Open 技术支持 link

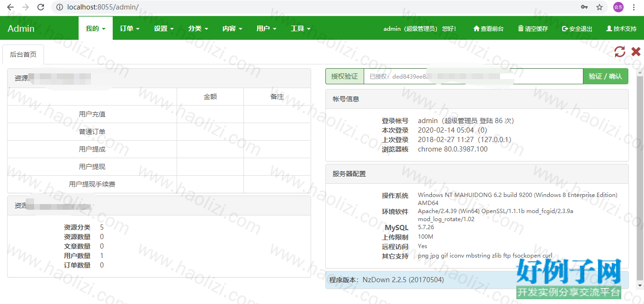[x=621, y=29]
